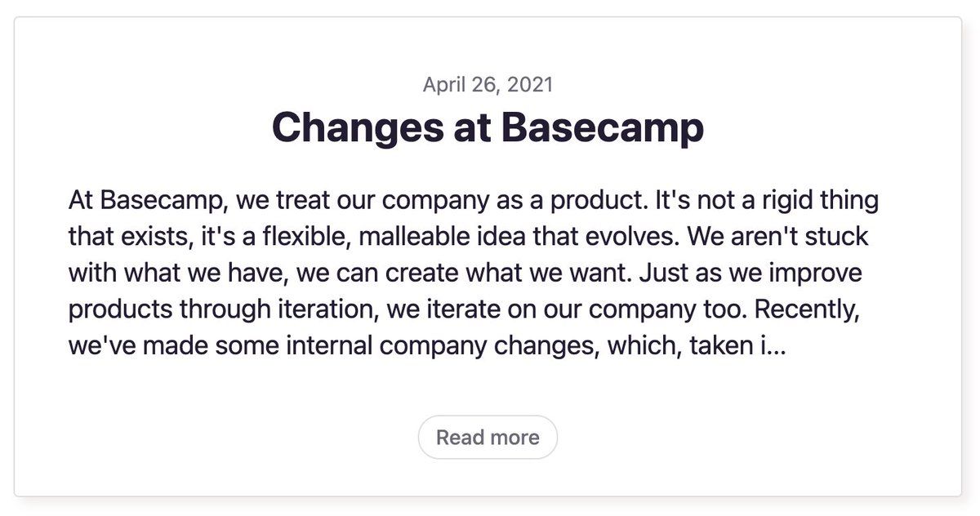
Task: Open the "Changes at Basecamp" headline
Action: coord(488,127)
